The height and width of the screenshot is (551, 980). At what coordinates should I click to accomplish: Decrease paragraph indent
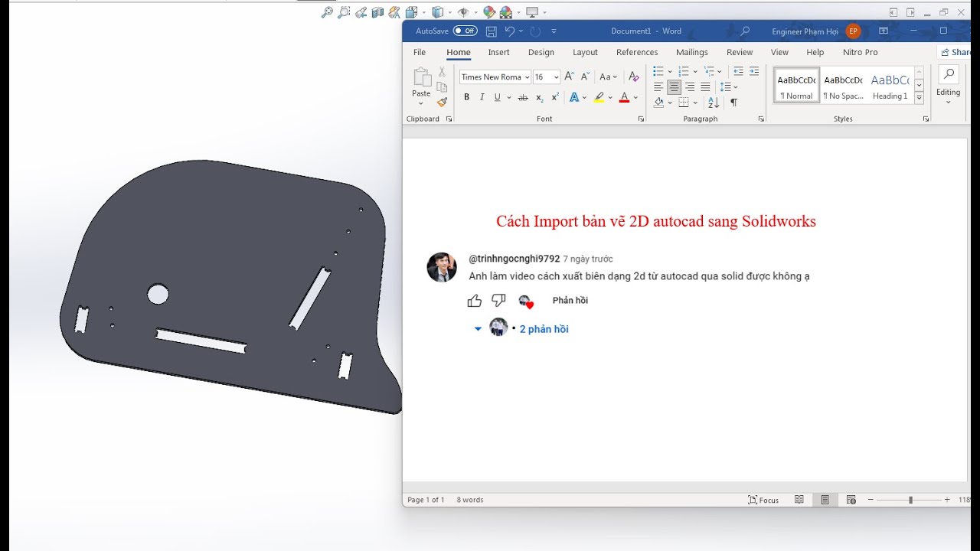point(738,71)
